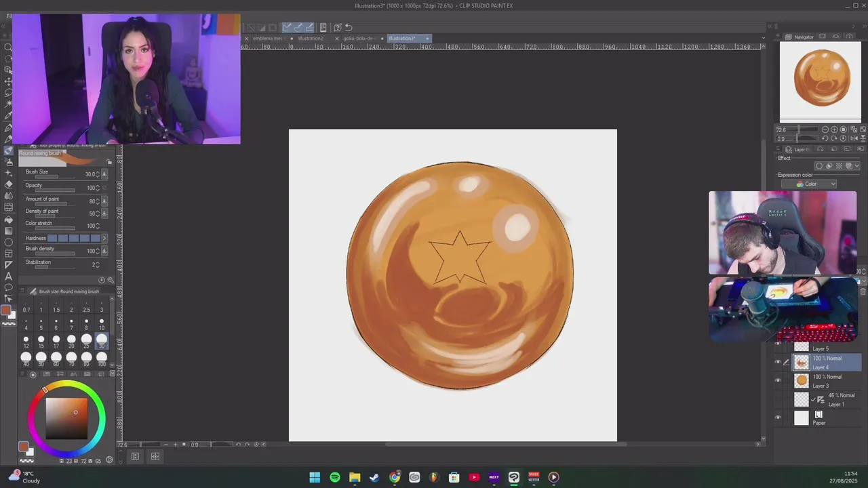Click the Navigator zoom in button
868x488 pixels.
834,129
